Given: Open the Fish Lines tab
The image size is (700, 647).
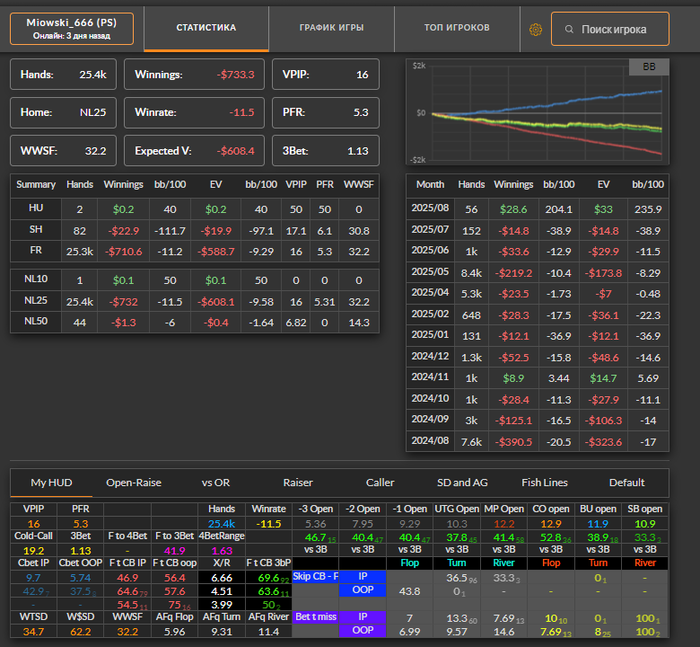Looking at the screenshot, I should click(x=545, y=482).
